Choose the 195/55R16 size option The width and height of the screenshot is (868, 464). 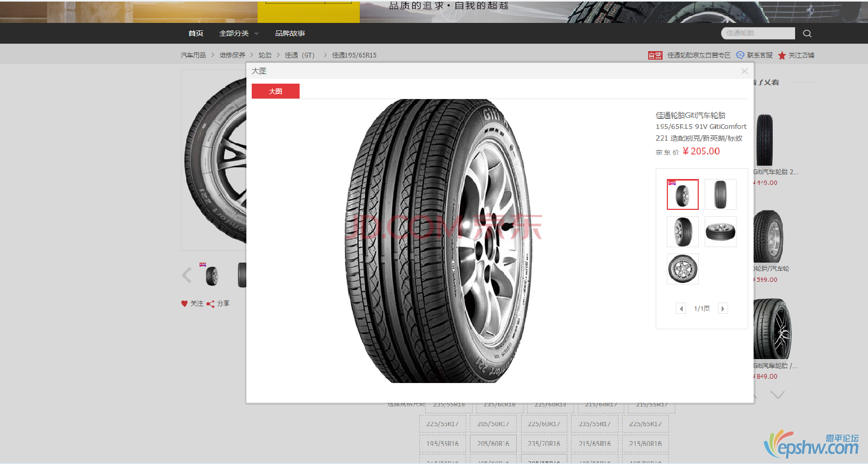pyautogui.click(x=442, y=444)
